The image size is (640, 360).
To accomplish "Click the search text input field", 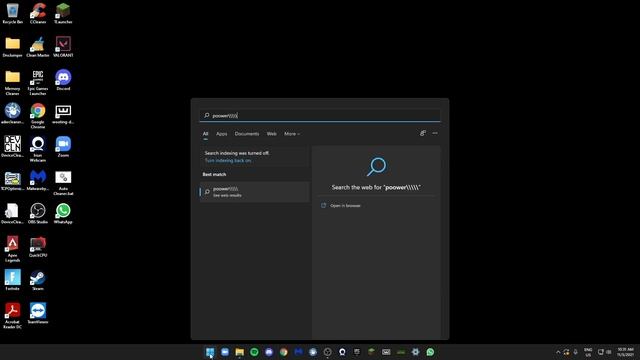I will pyautogui.click(x=320, y=116).
